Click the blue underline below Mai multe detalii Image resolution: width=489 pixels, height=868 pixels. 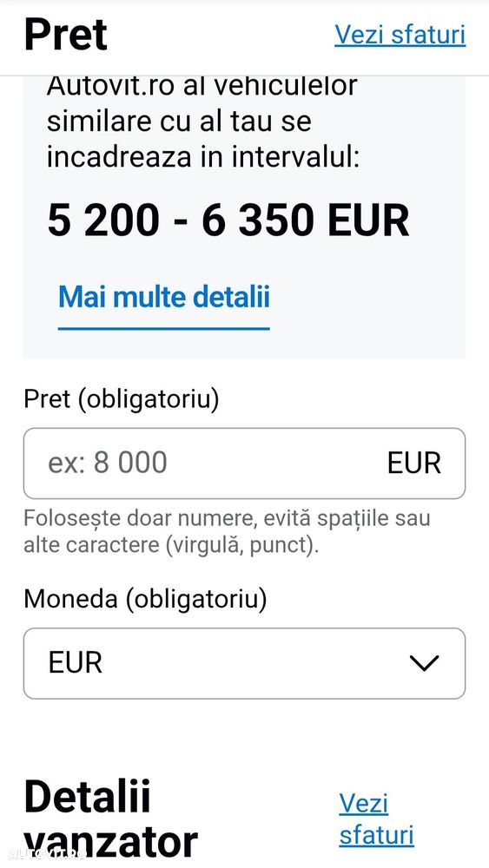164,328
